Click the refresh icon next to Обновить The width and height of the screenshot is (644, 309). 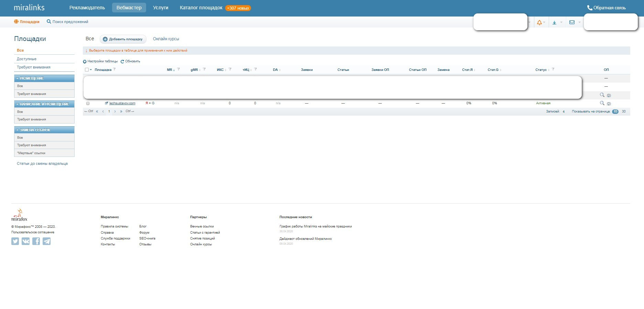122,62
